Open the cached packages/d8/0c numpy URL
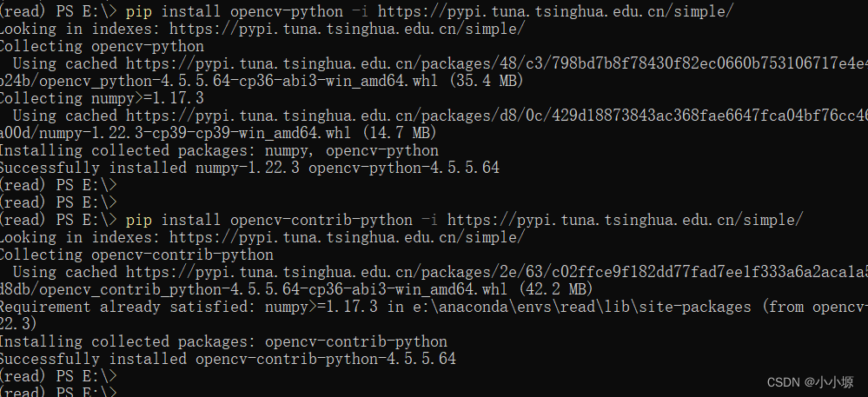 click(x=496, y=116)
